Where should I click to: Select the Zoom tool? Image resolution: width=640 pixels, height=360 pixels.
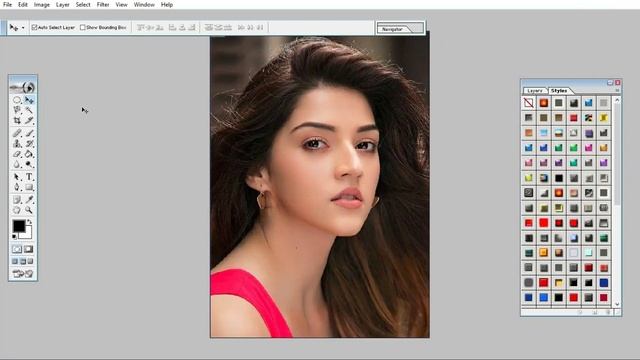click(29, 210)
